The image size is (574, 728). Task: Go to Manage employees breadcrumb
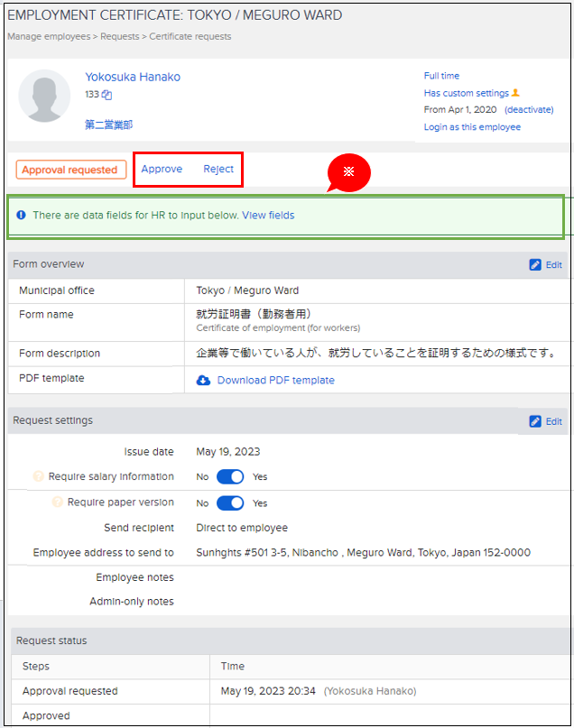coord(48,37)
